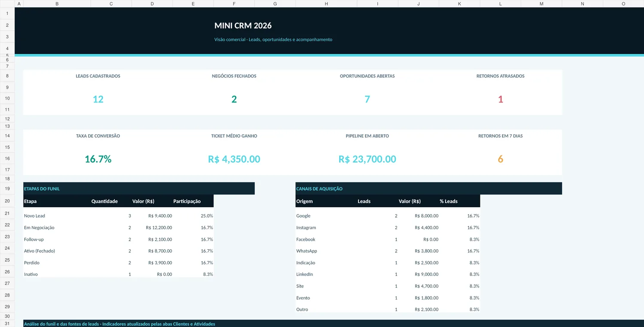Click the Participação column header
The width and height of the screenshot is (644, 327).
tap(193, 201)
